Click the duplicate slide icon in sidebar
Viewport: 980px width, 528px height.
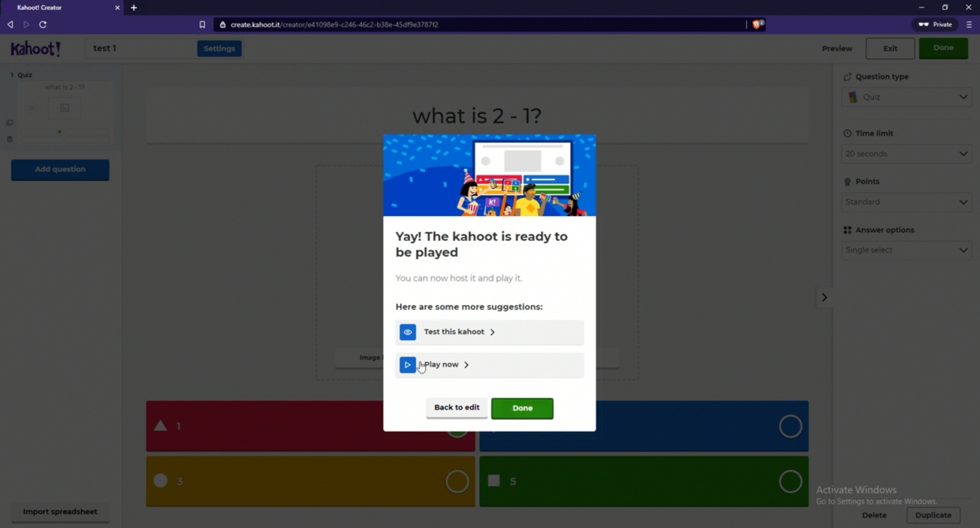10,123
